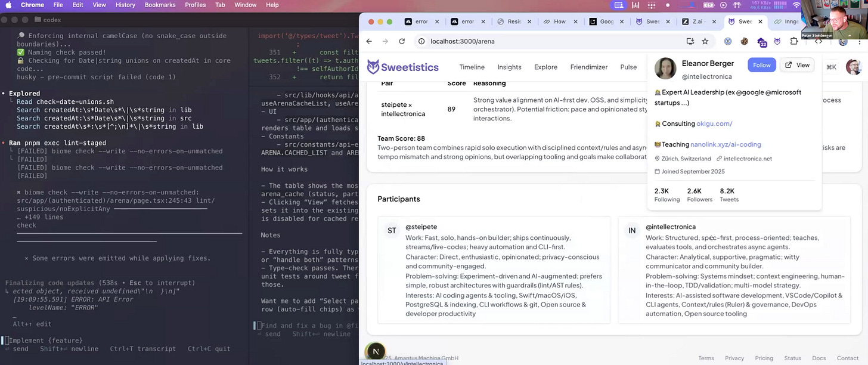Open the Wi-Fi menu bar icon

tap(796, 5)
